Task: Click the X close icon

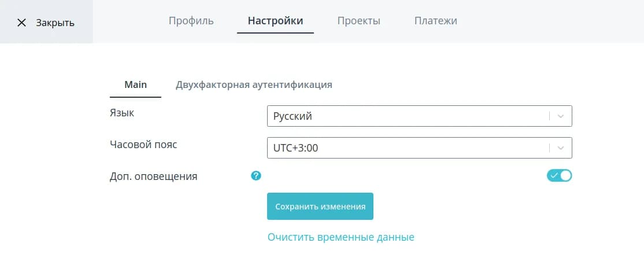Action: [21, 23]
